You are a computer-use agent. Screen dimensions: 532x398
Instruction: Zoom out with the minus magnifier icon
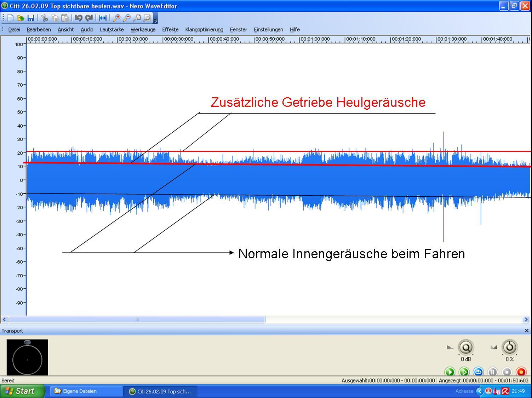pyautogui.click(x=126, y=18)
